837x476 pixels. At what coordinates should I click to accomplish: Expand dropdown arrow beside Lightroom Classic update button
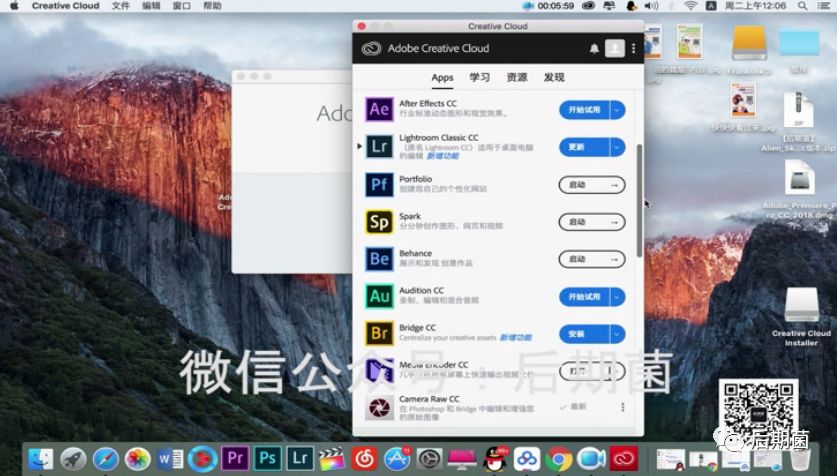(x=617, y=147)
